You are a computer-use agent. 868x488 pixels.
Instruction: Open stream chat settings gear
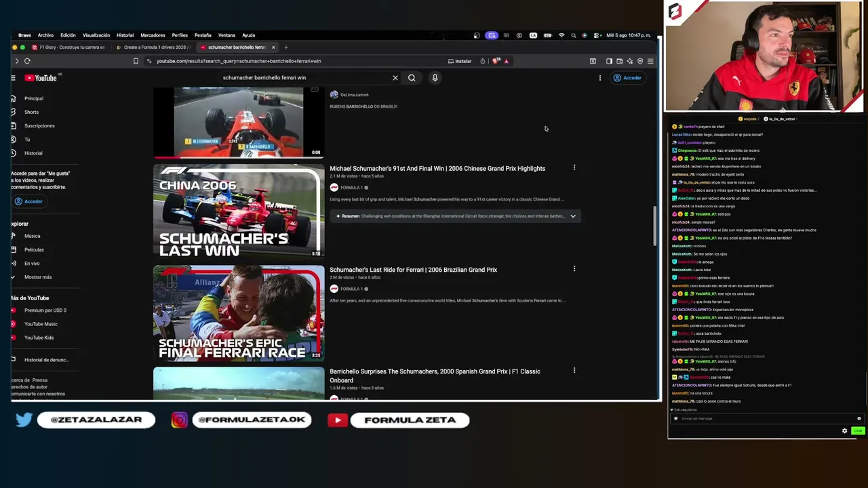844,431
